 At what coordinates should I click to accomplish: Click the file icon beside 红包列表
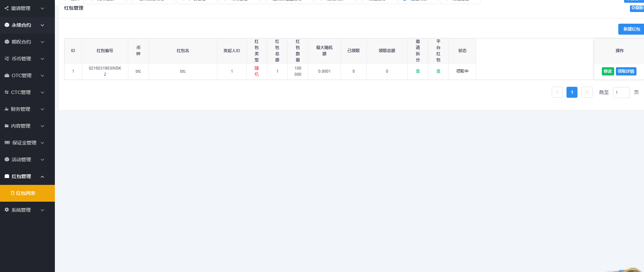(13, 193)
